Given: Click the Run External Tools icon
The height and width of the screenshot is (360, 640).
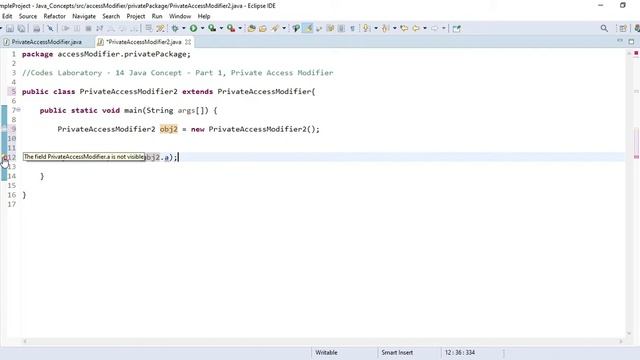Looking at the screenshot, I should click(231, 29).
